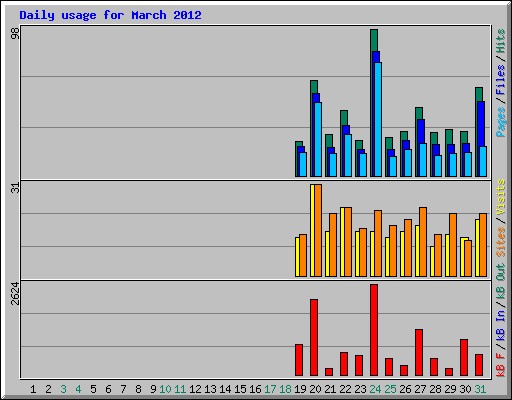Click the 'Daily usage for March 2012' title
The height and width of the screenshot is (400, 512).
(110, 15)
